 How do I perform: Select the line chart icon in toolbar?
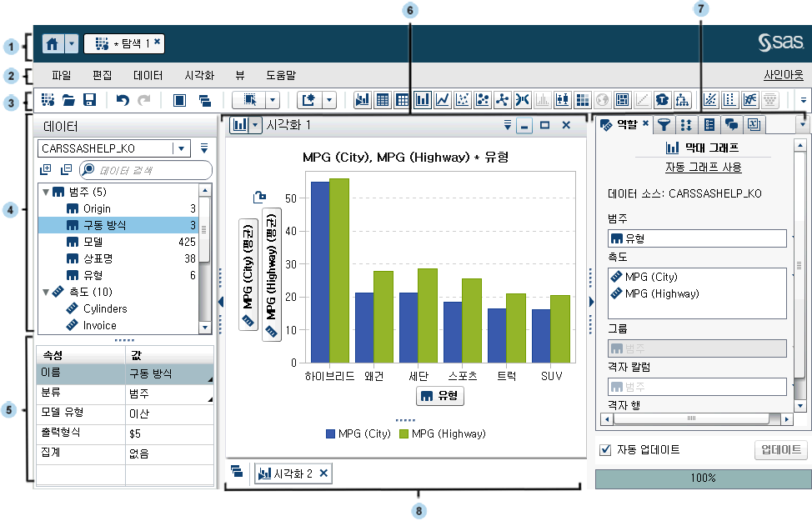[443, 100]
